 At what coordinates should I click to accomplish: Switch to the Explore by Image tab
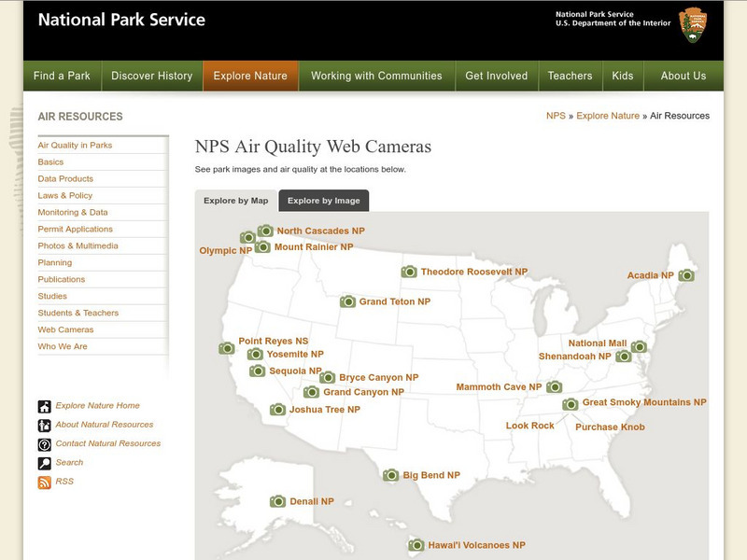[323, 201]
